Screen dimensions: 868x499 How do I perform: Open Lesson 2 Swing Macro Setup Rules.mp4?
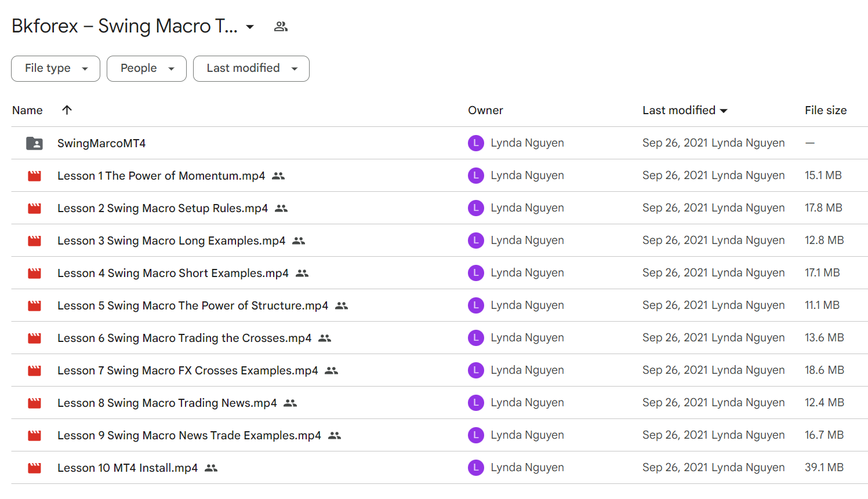[162, 208]
